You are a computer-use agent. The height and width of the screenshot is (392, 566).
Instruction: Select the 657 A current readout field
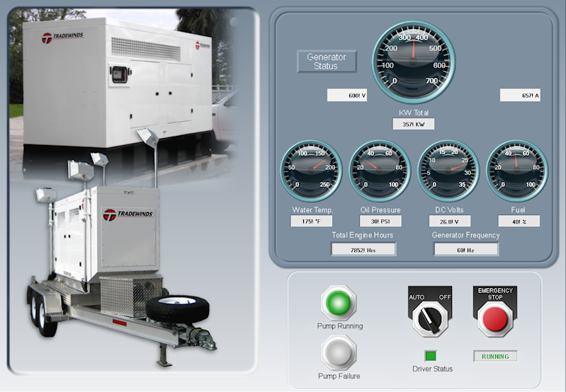[x=520, y=96]
